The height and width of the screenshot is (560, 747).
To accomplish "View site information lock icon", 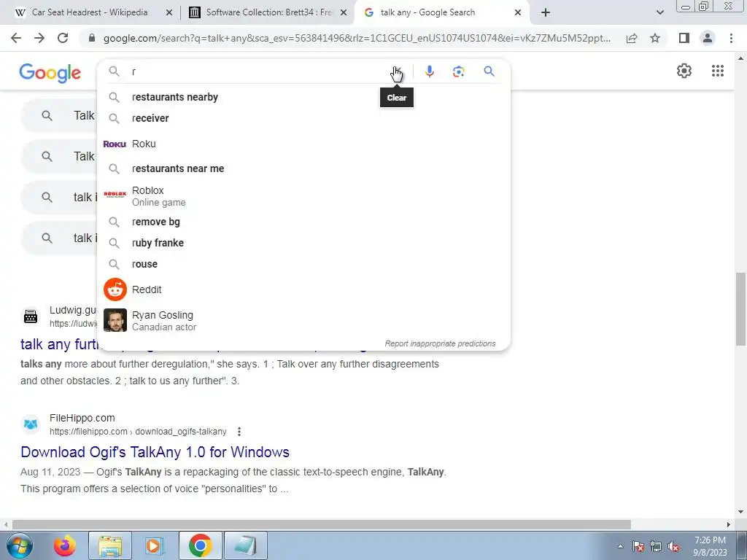I will click(93, 38).
